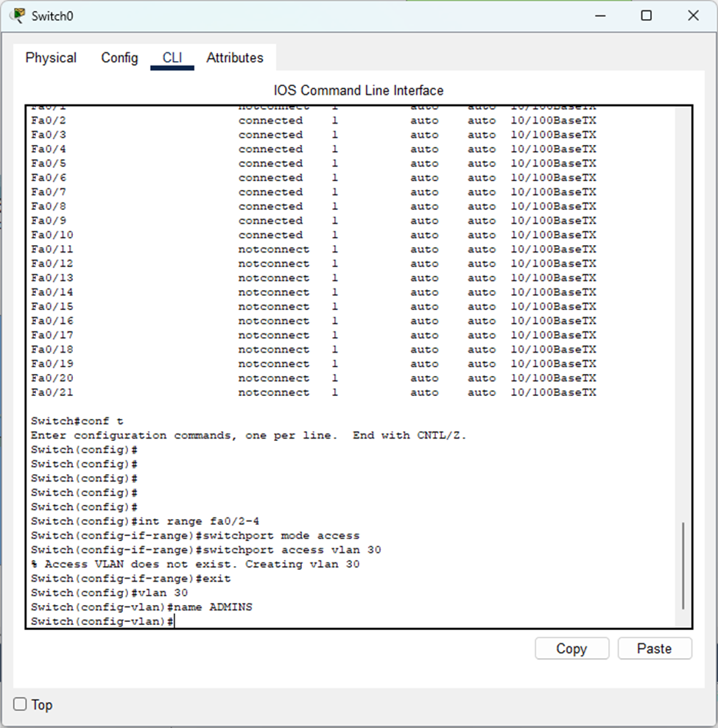Maximize the Switch0 window
718x728 pixels.
click(646, 15)
